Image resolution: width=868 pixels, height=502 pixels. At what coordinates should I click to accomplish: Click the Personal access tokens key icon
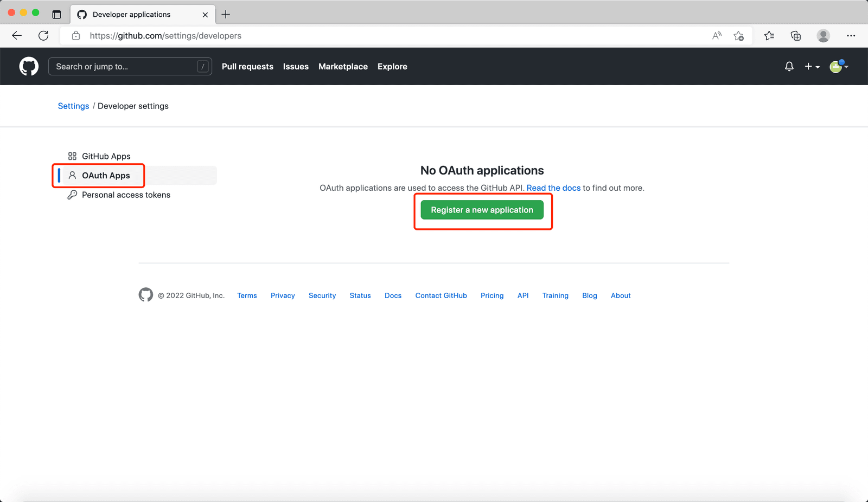click(x=72, y=195)
